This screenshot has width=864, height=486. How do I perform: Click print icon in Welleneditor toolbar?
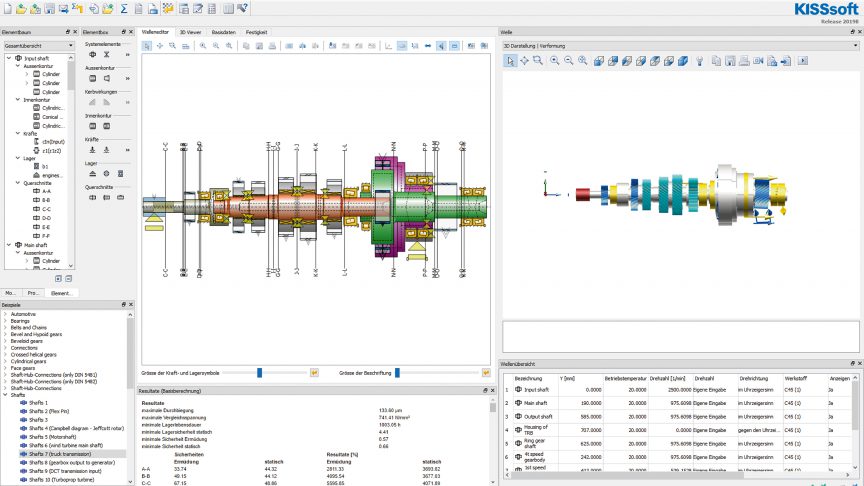pos(272,46)
